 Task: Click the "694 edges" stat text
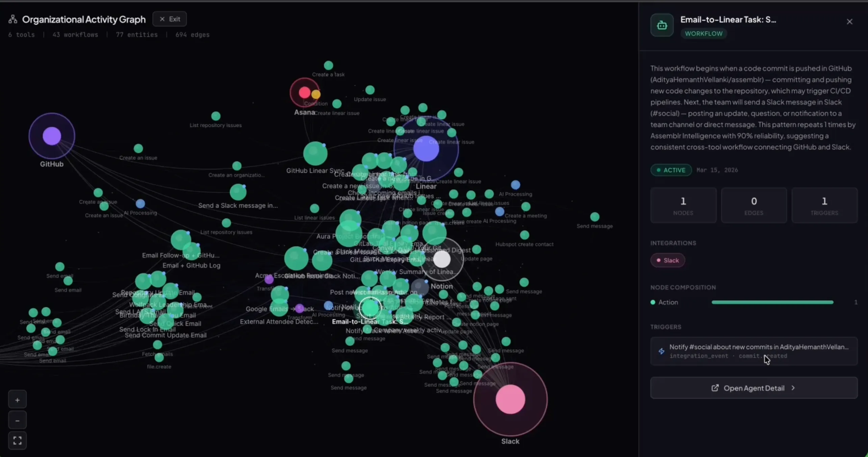193,35
